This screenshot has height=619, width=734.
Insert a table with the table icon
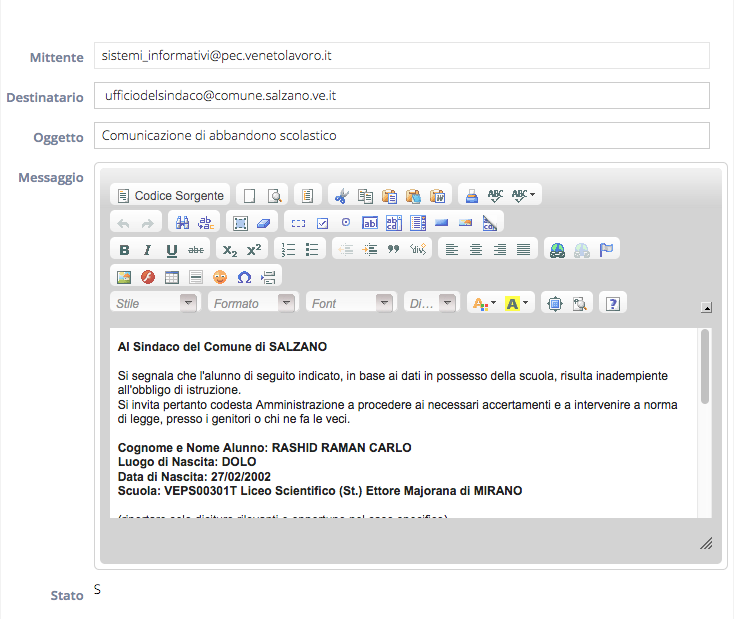[x=172, y=277]
